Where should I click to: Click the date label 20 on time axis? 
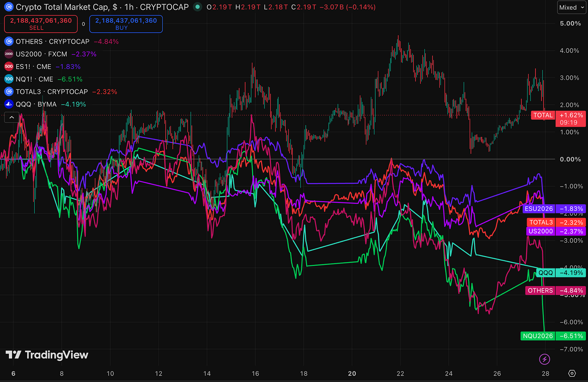coord(352,374)
